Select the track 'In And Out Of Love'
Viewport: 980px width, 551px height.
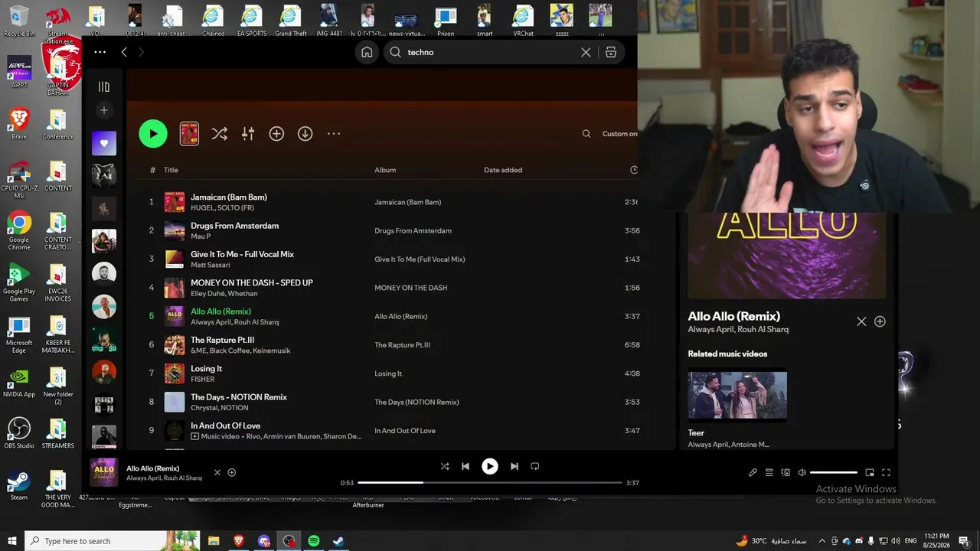225,425
